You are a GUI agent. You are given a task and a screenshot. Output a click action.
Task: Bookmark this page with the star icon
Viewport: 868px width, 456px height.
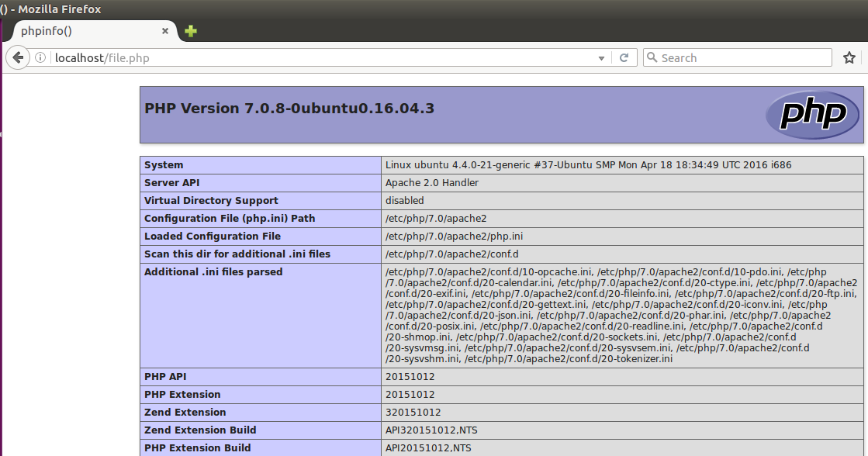click(x=849, y=57)
